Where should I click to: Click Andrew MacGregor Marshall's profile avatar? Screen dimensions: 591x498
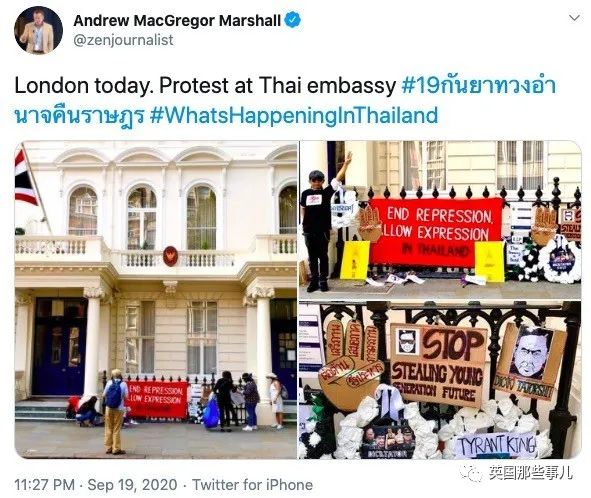38,30
